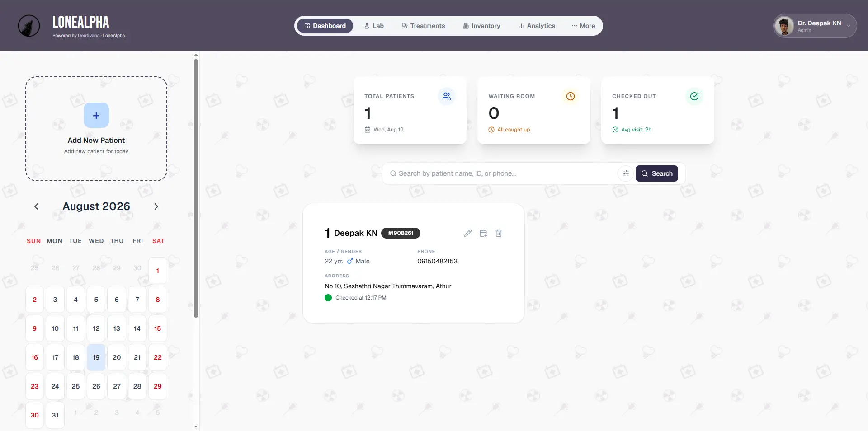Image resolution: width=868 pixels, height=431 pixels.
Task: Open the Treatments tab
Action: pos(423,26)
